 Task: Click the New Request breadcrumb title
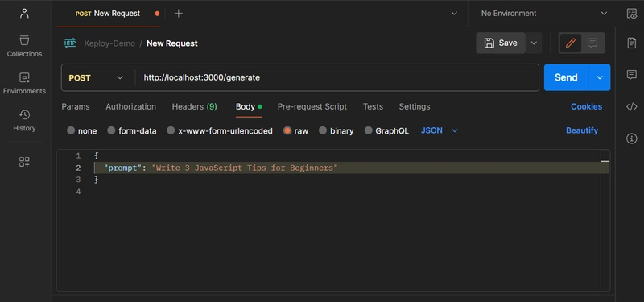tap(172, 43)
